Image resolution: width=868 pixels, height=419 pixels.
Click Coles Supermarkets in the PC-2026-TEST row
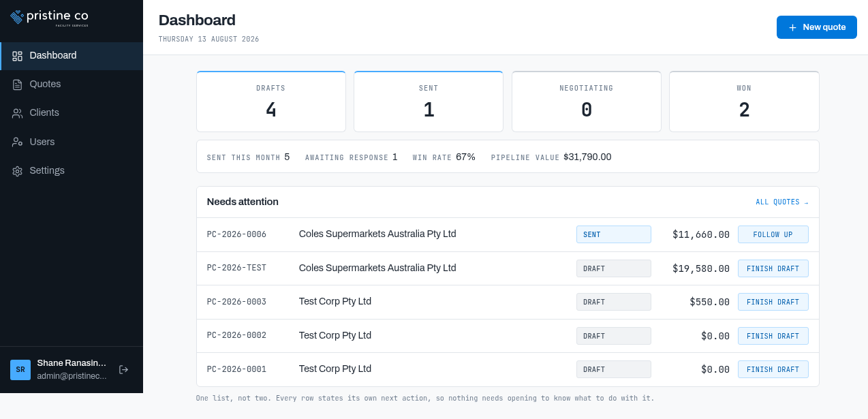pyautogui.click(x=377, y=268)
